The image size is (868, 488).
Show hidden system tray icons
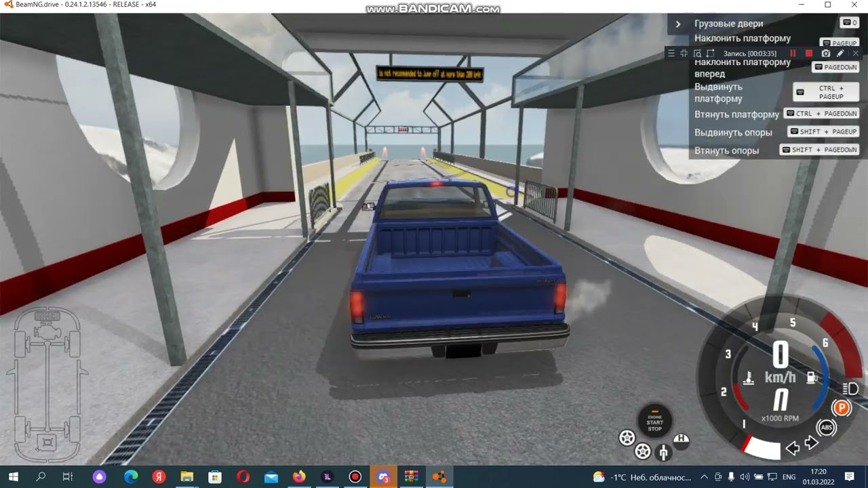[704, 477]
